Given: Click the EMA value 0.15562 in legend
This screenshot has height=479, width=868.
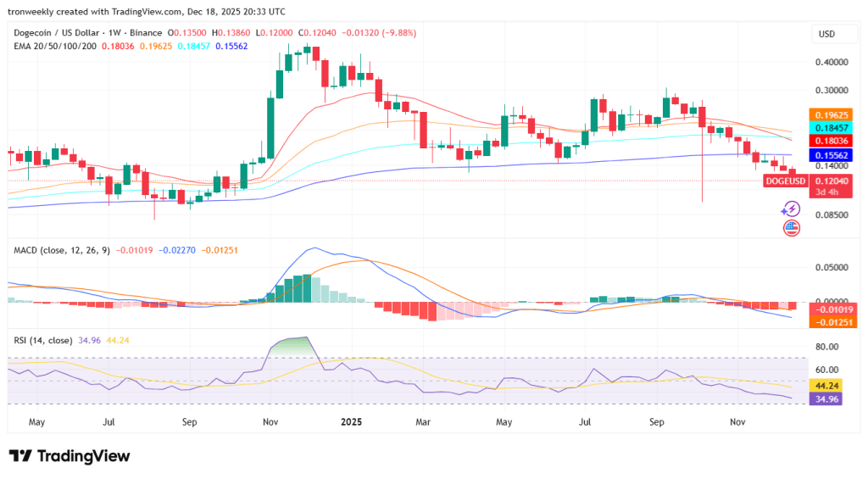Looking at the screenshot, I should [231, 47].
